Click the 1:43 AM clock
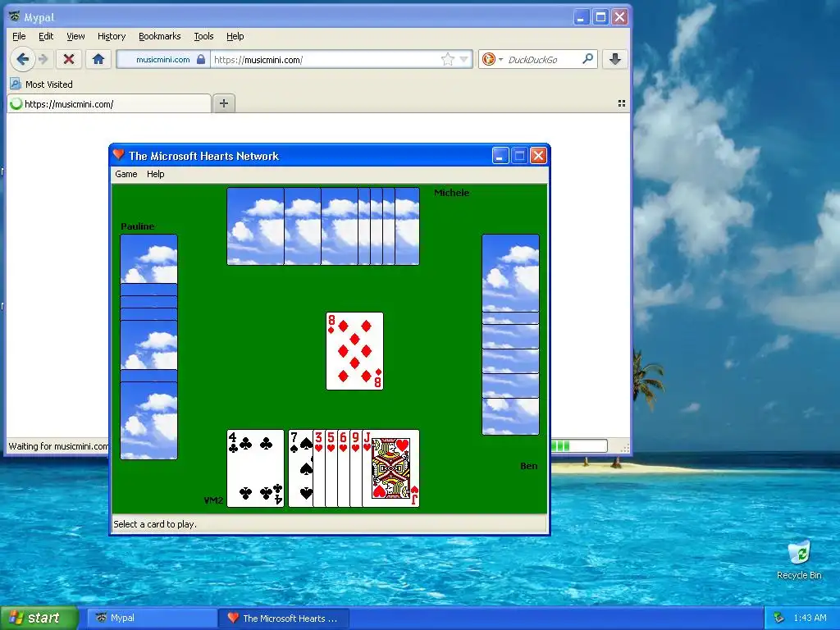The width and height of the screenshot is (840, 630). coord(810,618)
